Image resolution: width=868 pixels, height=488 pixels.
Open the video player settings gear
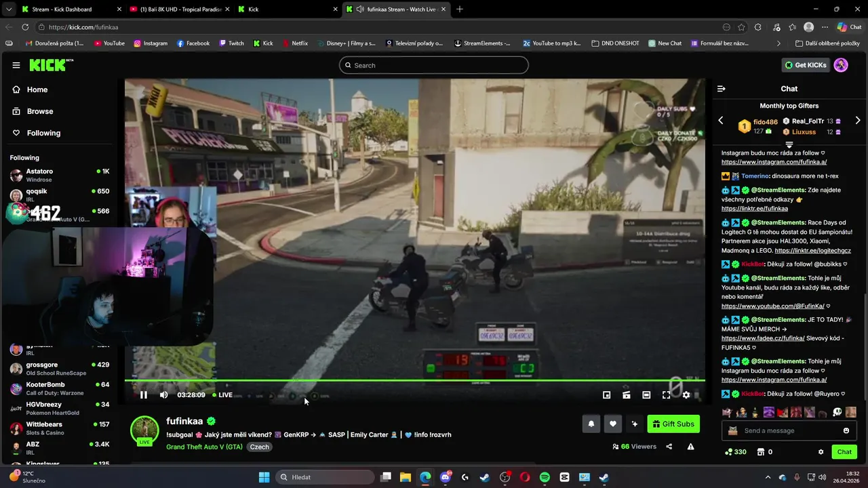point(686,394)
